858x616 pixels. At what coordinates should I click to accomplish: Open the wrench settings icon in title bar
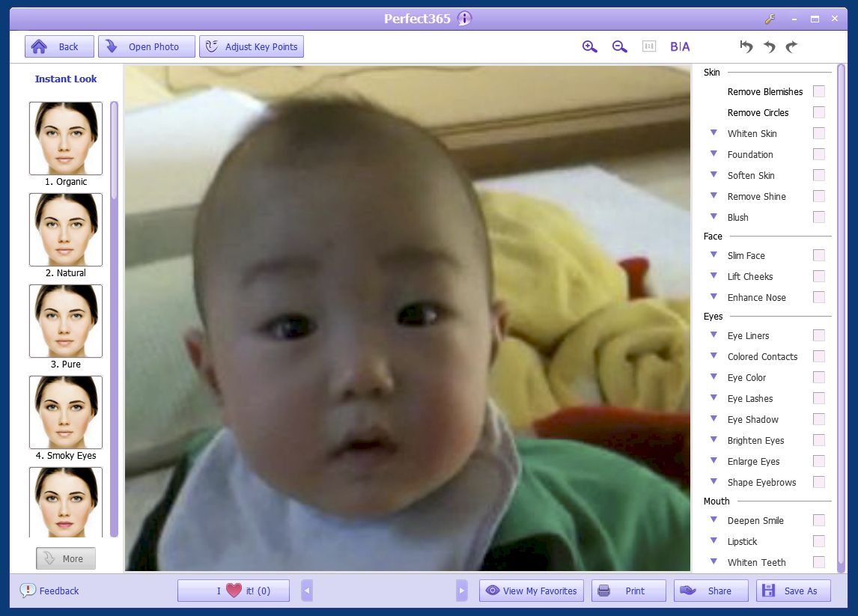(770, 19)
